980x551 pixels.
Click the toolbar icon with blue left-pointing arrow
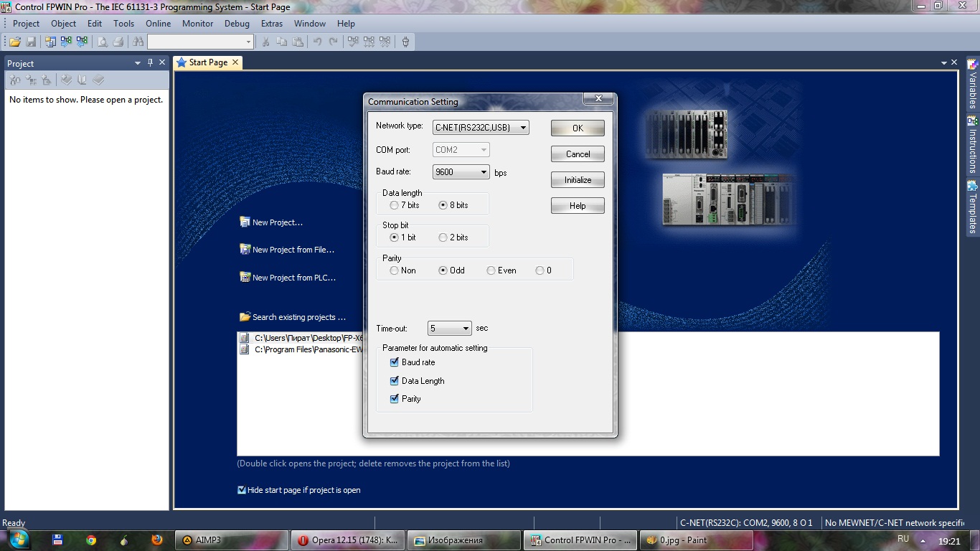[82, 42]
